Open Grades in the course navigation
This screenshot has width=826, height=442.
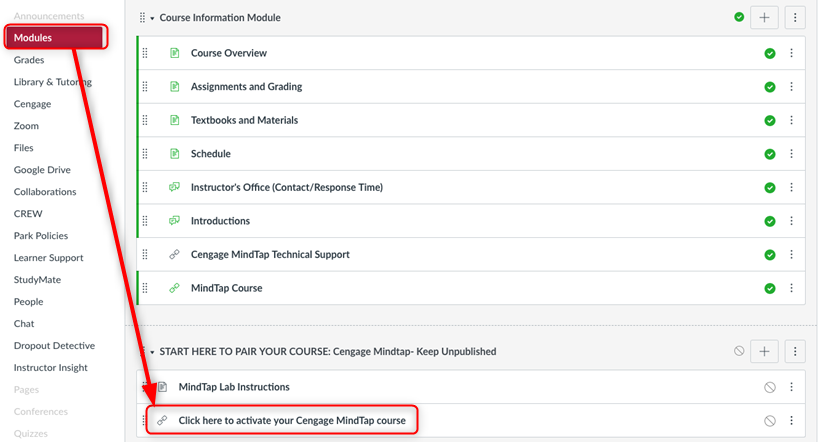tap(29, 60)
